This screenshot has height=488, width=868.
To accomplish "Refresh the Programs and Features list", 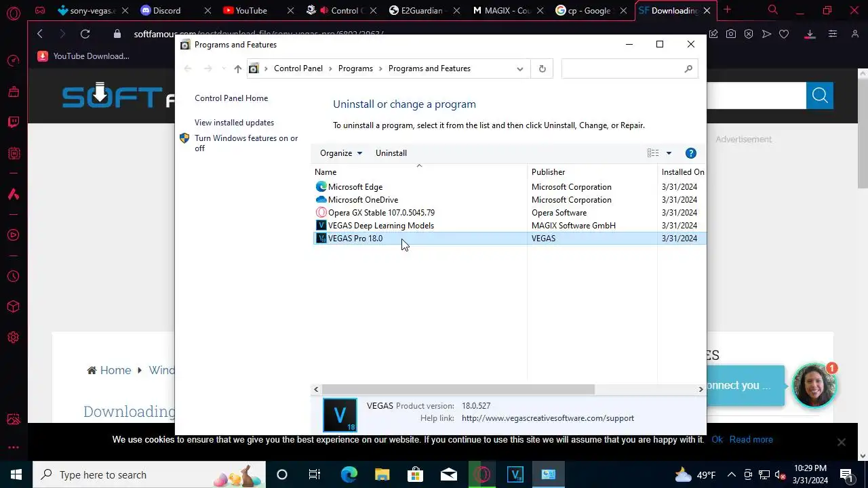I will coord(542,68).
